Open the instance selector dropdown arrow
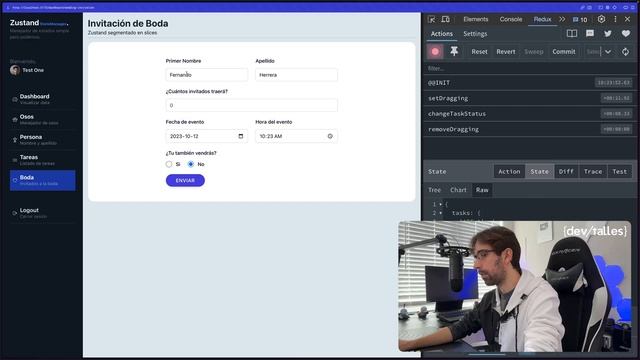 pyautogui.click(x=608, y=52)
